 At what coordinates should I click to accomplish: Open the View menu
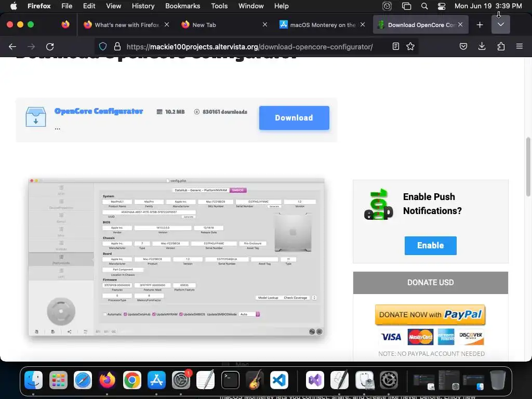(x=113, y=6)
